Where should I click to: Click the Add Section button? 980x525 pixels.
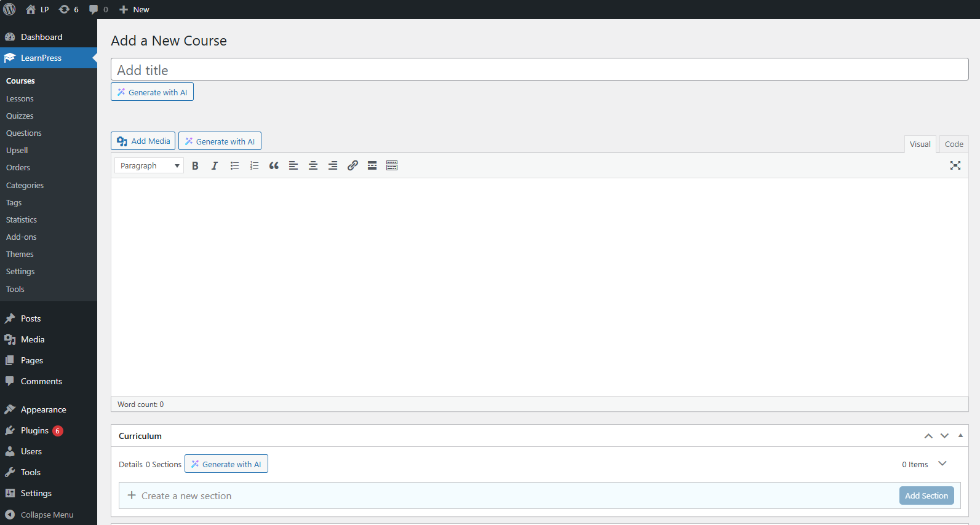click(x=926, y=495)
